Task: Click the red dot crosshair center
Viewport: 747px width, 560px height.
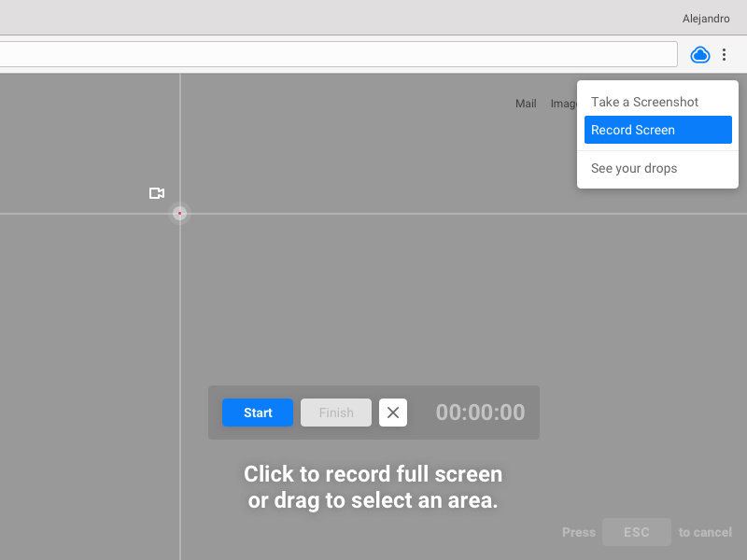Action: (179, 214)
